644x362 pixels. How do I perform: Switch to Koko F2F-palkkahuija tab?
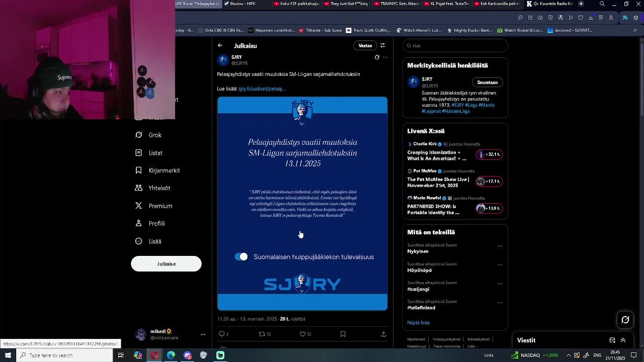(x=297, y=4)
